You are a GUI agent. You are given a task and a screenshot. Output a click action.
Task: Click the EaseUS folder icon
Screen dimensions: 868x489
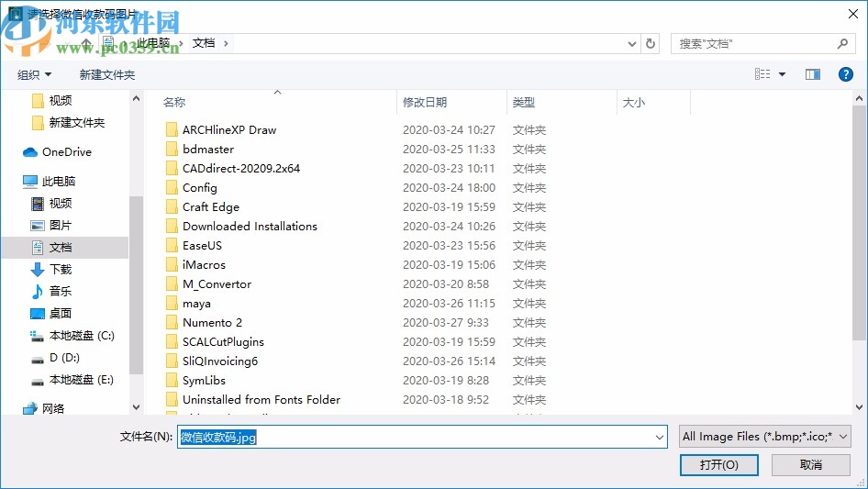click(172, 245)
